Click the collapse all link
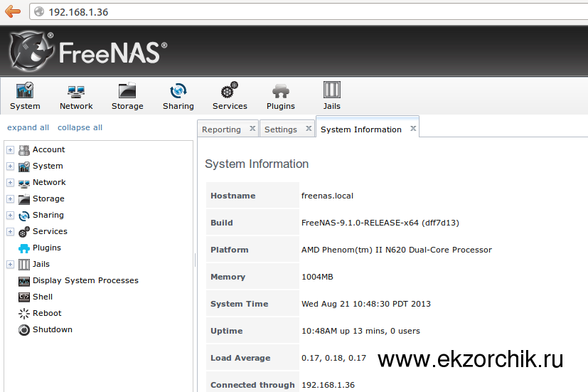The image size is (588, 392). (x=80, y=127)
